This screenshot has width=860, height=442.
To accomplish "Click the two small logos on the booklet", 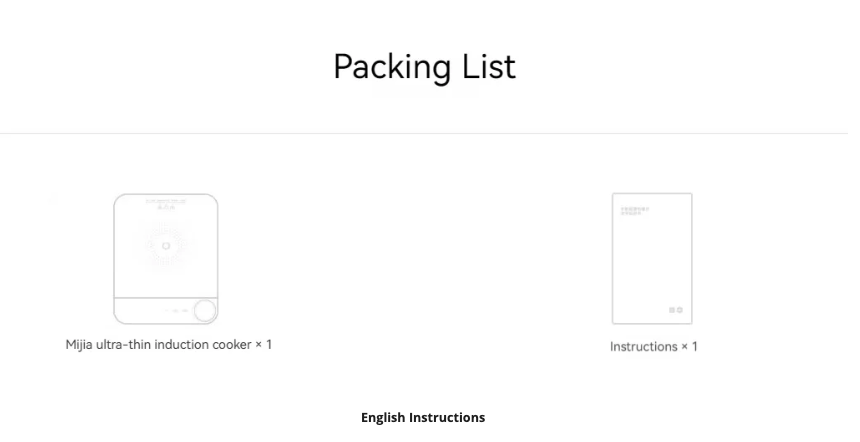I will (676, 310).
